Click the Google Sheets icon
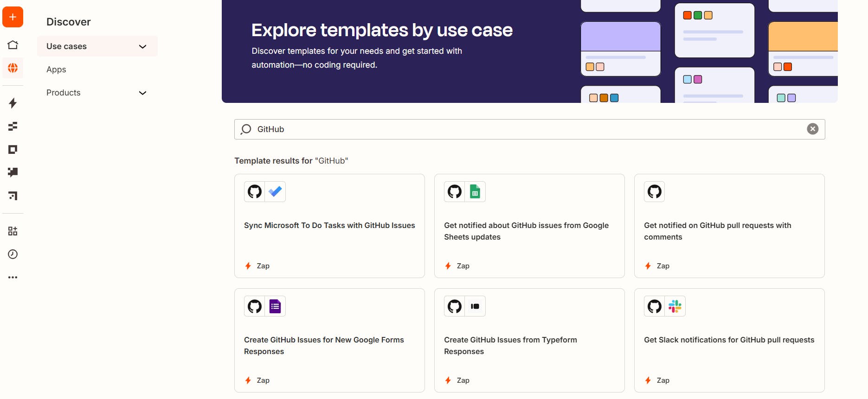This screenshot has width=868, height=399. click(475, 191)
